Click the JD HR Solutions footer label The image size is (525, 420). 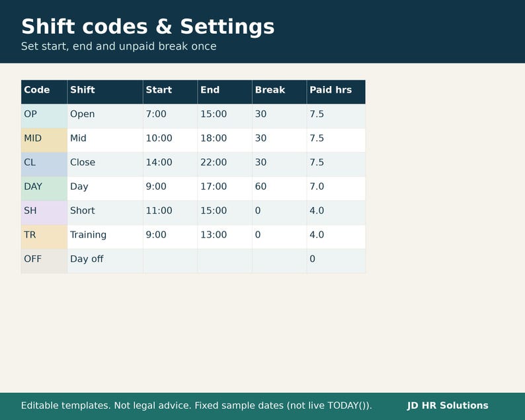point(448,405)
